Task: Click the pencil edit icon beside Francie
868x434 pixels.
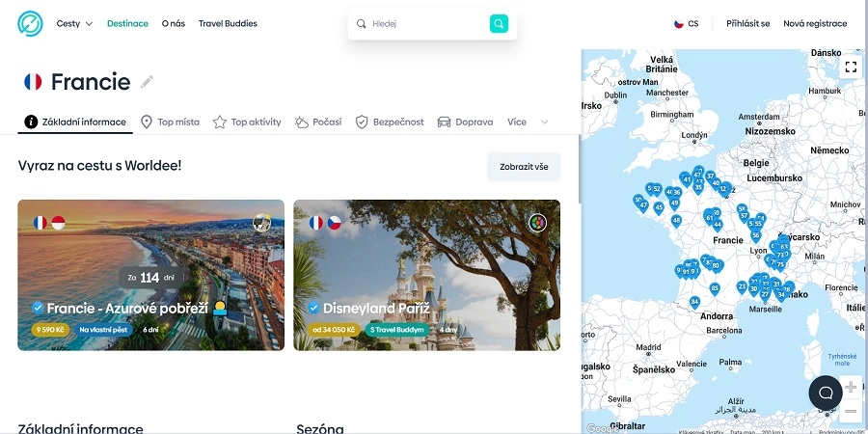Action: pos(147,82)
